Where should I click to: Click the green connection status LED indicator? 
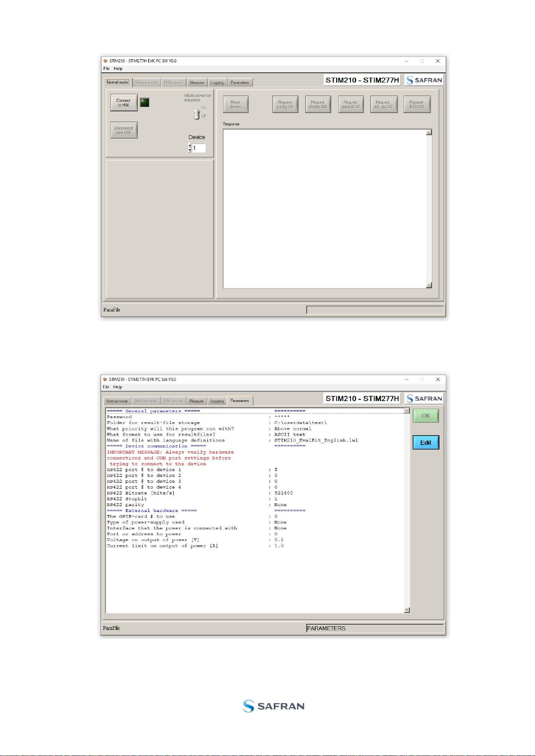(x=145, y=102)
